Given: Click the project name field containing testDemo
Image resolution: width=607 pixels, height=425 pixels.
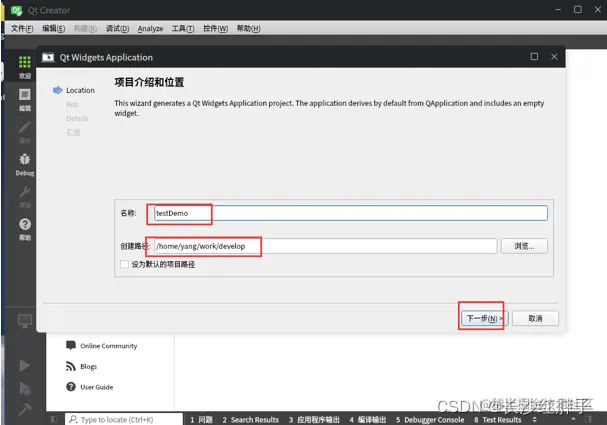Looking at the screenshot, I should (x=351, y=213).
